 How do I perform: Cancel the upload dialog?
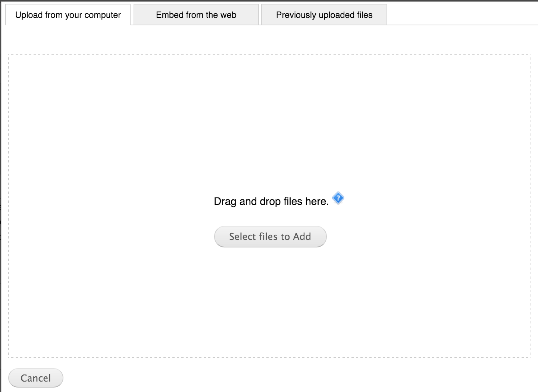pyautogui.click(x=36, y=378)
